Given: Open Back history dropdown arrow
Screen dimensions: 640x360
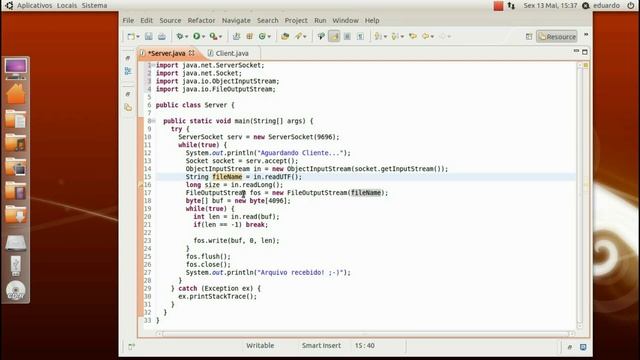Looking at the screenshot, I should tap(432, 37).
